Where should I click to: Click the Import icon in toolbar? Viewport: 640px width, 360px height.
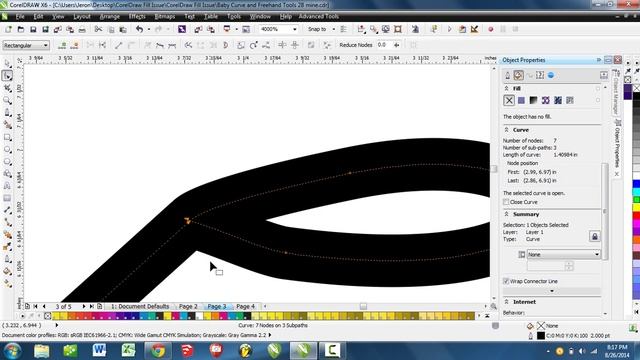point(198,29)
